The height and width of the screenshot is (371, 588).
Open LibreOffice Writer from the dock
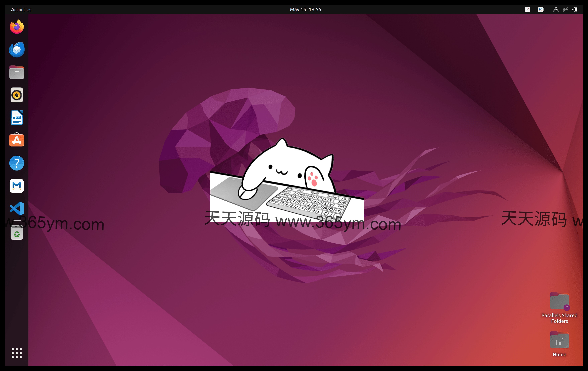tap(17, 118)
